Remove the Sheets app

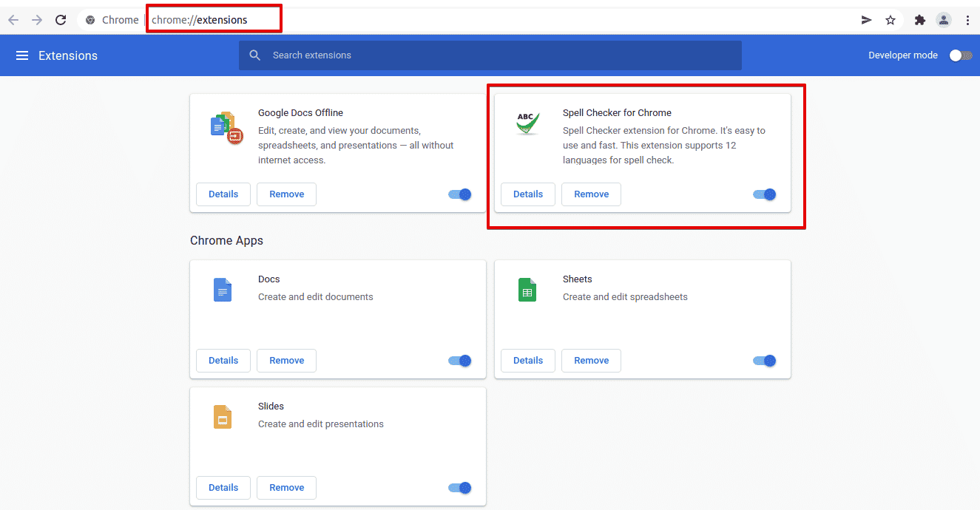pyautogui.click(x=591, y=361)
